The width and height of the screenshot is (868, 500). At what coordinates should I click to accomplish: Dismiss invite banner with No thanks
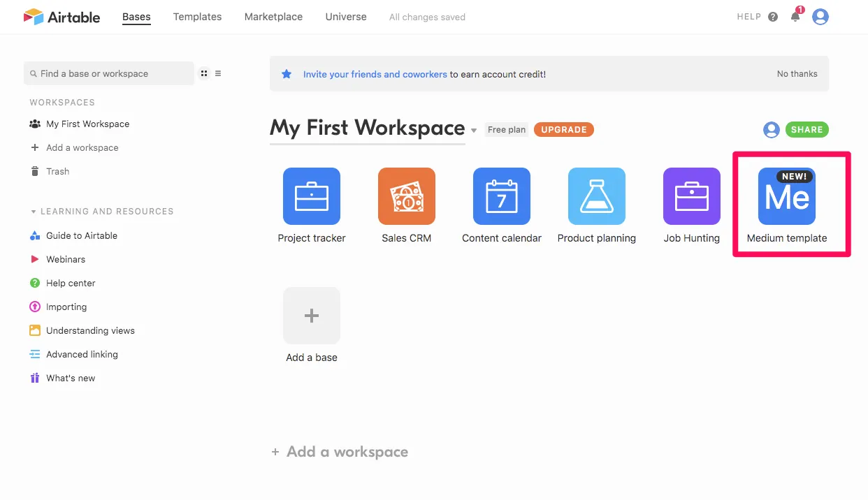click(797, 74)
